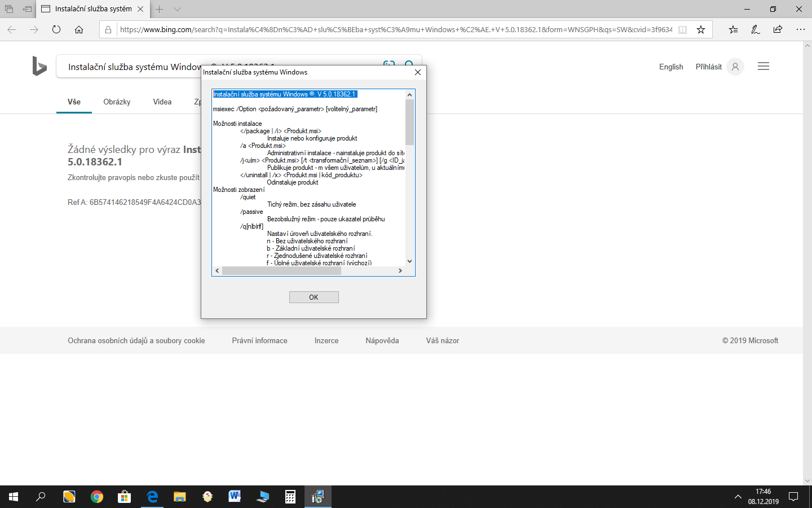Click the 'msiexec /Option' usage line
The height and width of the screenshot is (508, 812).
pyautogui.click(x=295, y=109)
